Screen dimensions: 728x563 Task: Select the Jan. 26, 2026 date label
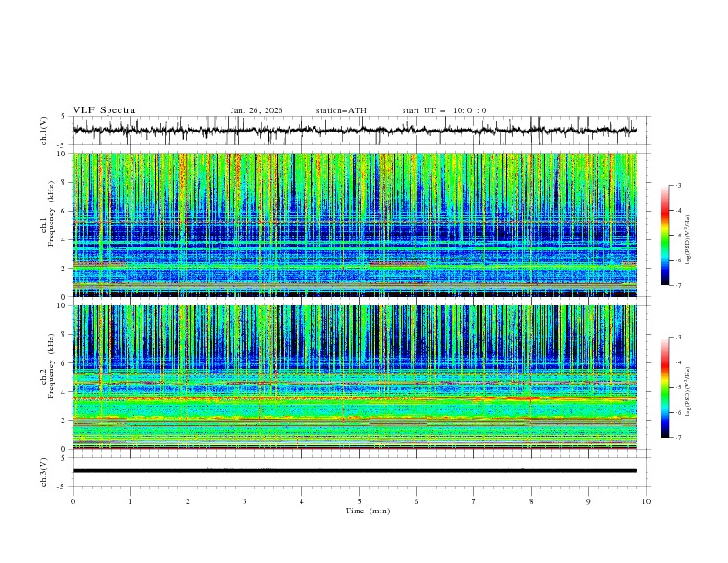[x=256, y=110]
